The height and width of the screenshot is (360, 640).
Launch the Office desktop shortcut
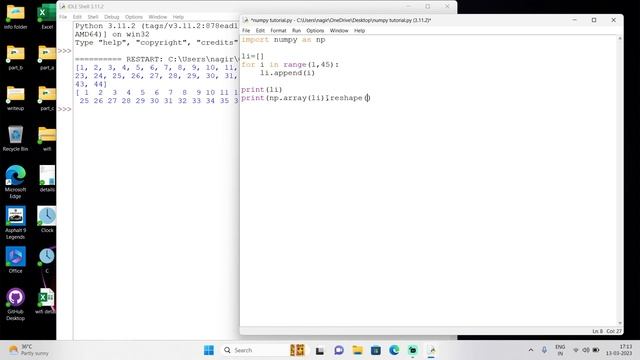pyautogui.click(x=16, y=260)
